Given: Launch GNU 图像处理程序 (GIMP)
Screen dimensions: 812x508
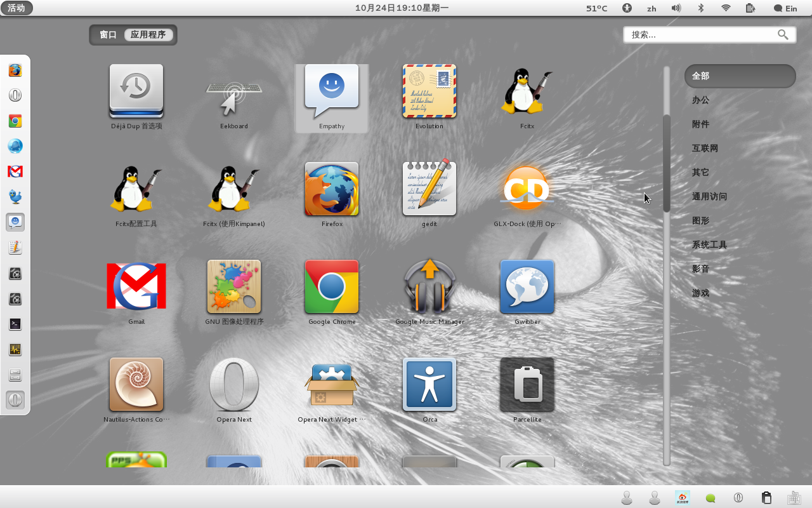Looking at the screenshot, I should pos(234,287).
